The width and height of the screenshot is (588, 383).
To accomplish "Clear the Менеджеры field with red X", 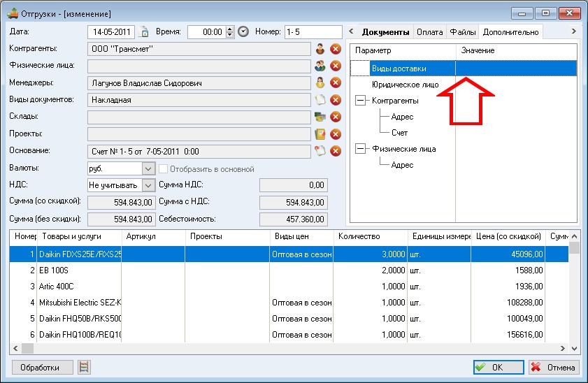I will click(x=335, y=83).
